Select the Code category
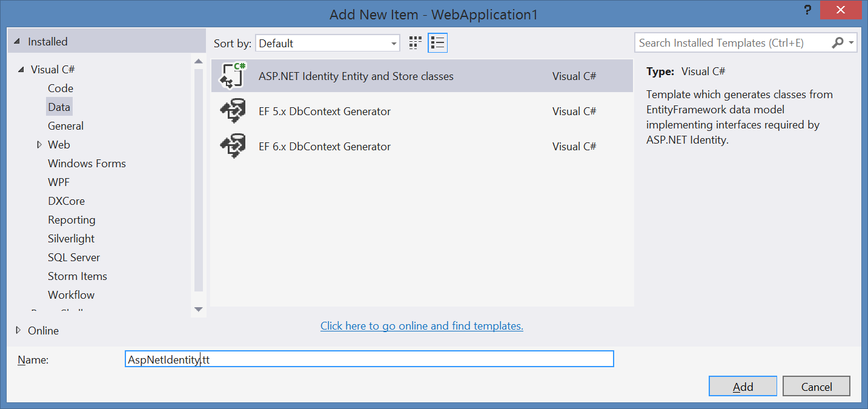Image resolution: width=868 pixels, height=409 pixels. click(x=61, y=88)
